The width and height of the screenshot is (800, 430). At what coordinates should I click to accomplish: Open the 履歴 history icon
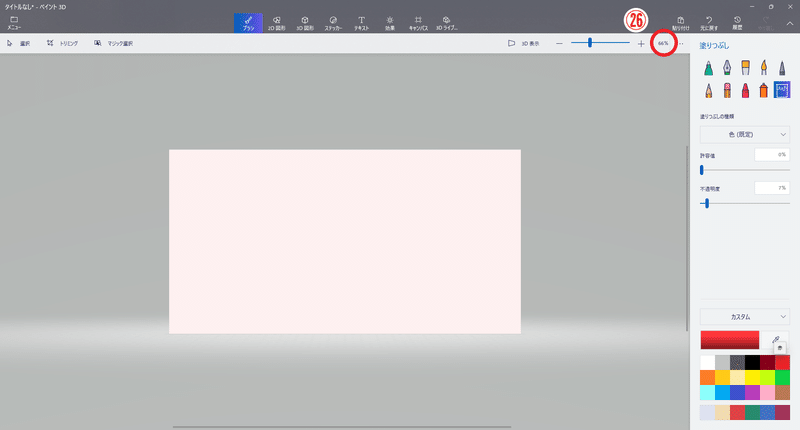tap(737, 23)
